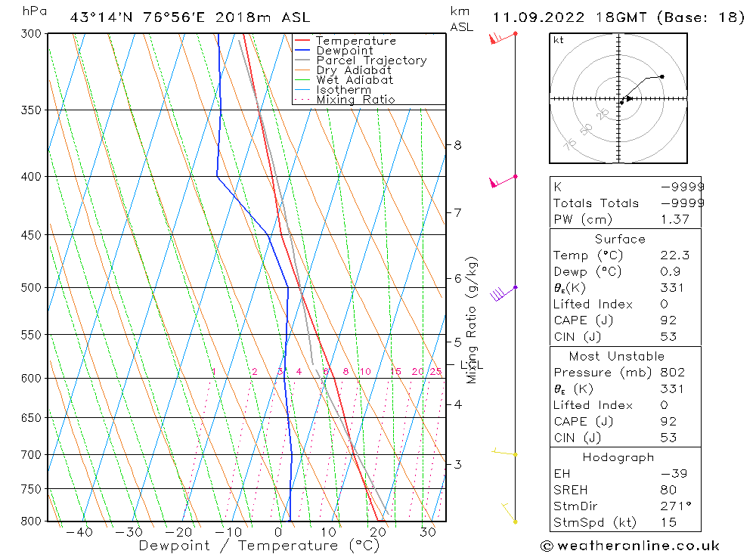Click the 3 km altitude label

[457, 464]
